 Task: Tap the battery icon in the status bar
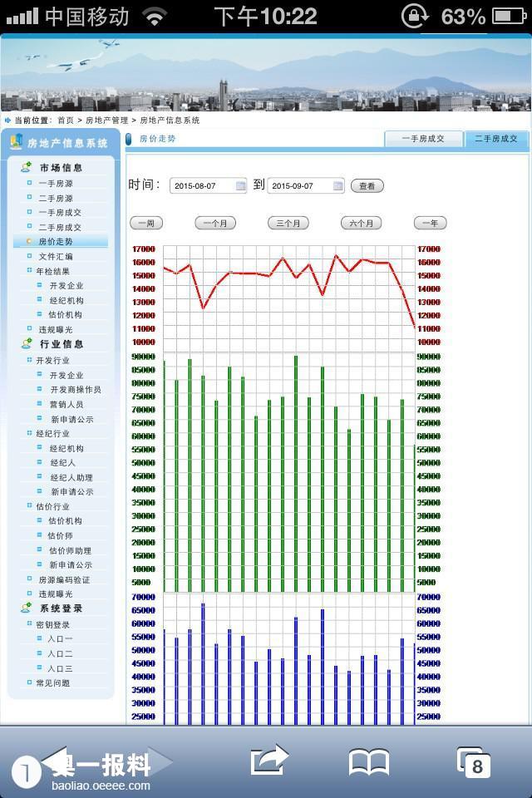pos(510,17)
